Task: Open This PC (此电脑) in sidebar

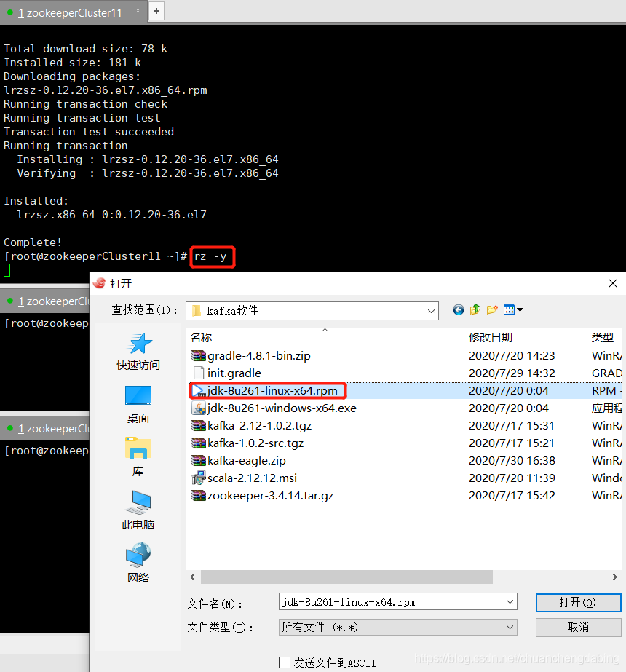Action: (138, 510)
